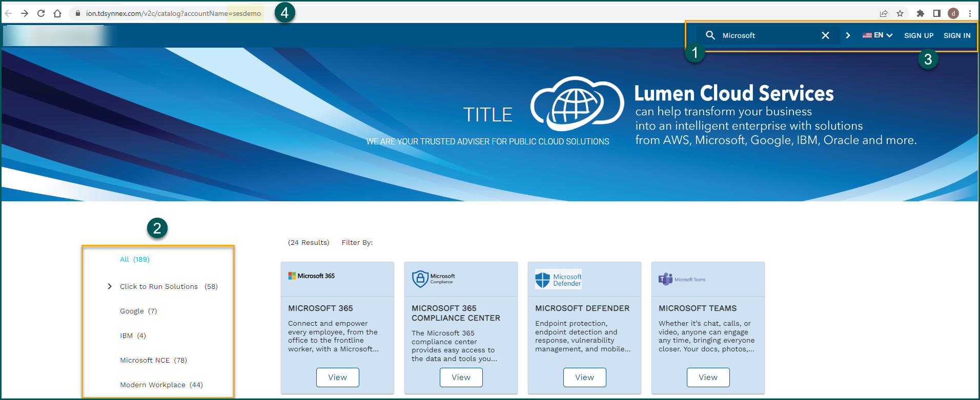Select Click to Run Solutions (58) category
Viewport: 980px width, 400px height.
[169, 286]
